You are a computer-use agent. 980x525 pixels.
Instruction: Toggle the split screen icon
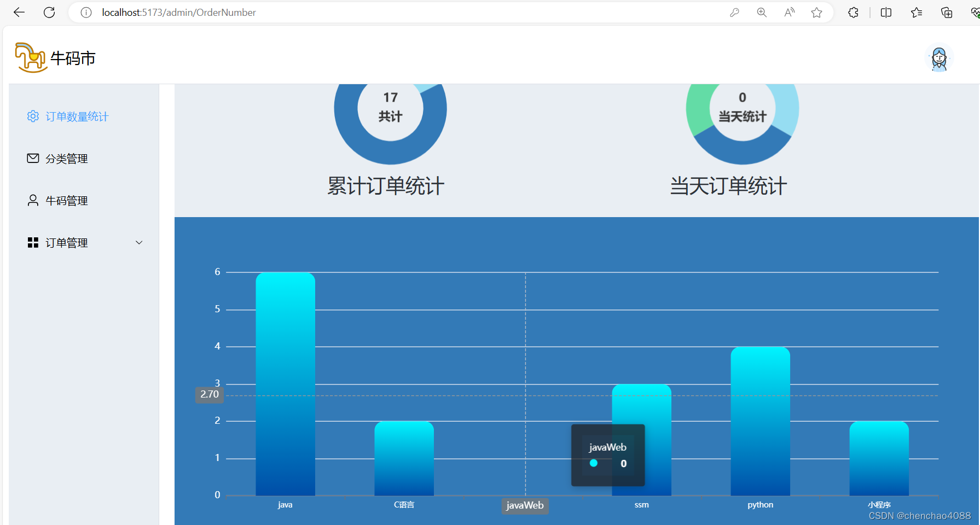click(x=886, y=13)
